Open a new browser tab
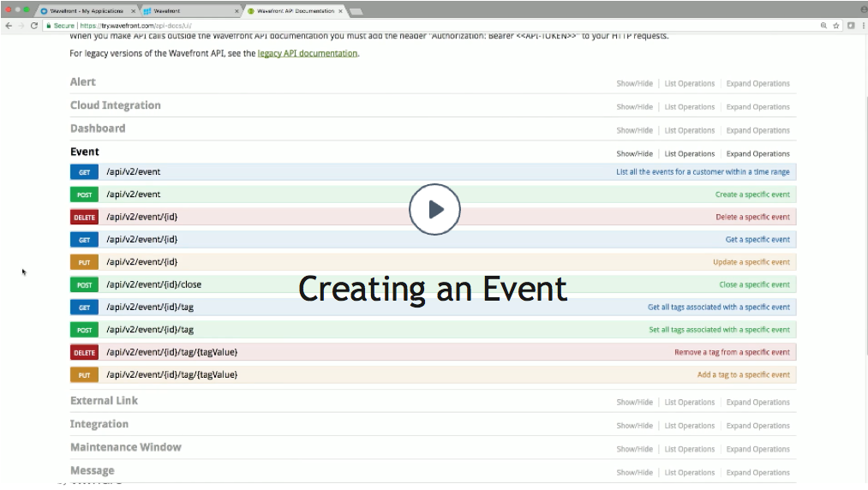The width and height of the screenshot is (868, 490). (x=356, y=12)
